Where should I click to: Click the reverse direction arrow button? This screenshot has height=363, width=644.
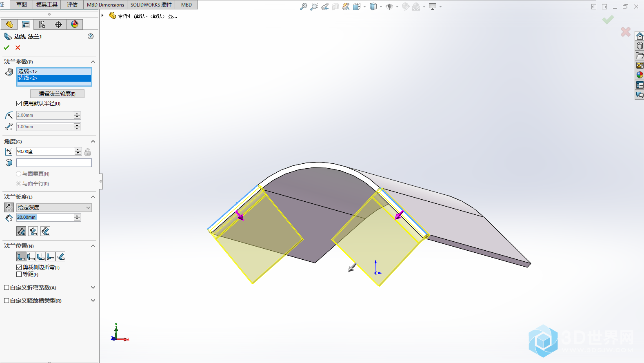(x=9, y=207)
